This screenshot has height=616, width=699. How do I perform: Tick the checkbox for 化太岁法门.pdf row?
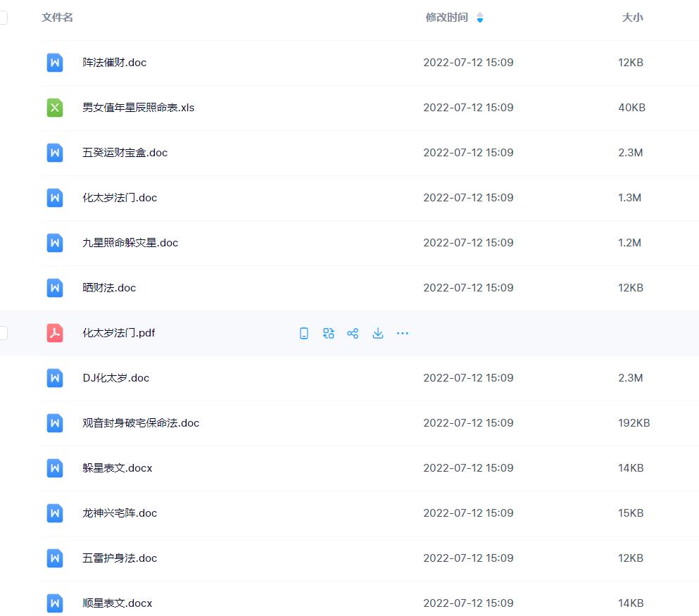(x=4, y=333)
